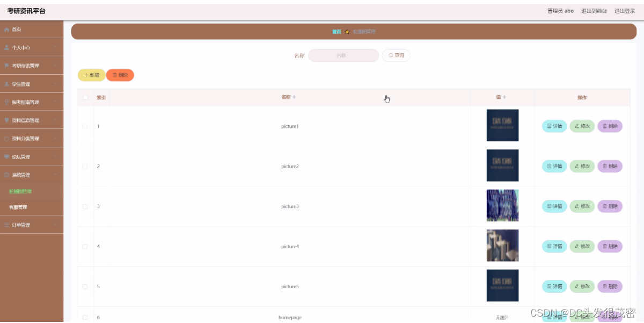Sort the table by the 值 column arrows
This screenshot has width=644, height=323.
pos(504,97)
